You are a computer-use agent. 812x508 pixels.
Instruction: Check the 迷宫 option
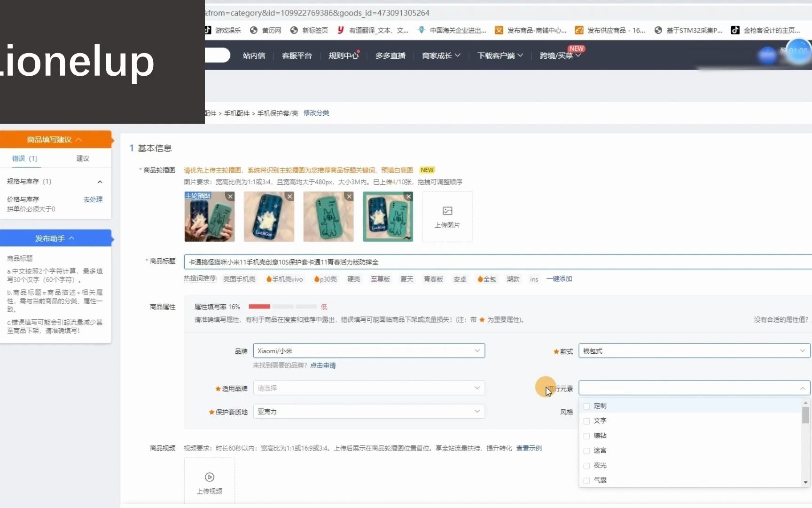tap(586, 451)
